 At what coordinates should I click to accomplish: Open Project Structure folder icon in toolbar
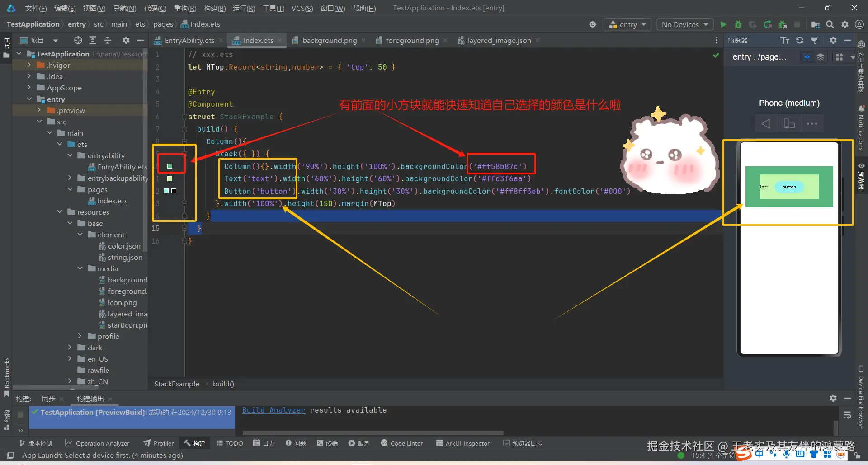[816, 24]
